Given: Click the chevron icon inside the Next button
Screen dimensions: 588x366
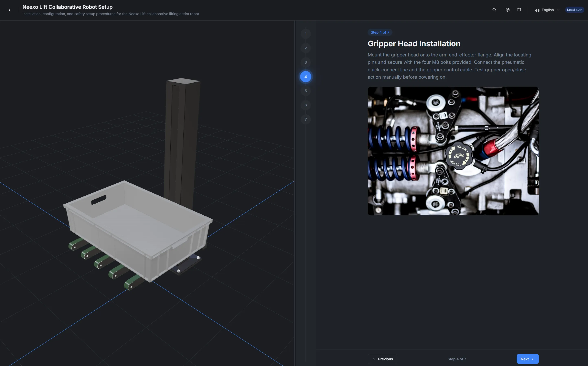Looking at the screenshot, I should [533, 359].
